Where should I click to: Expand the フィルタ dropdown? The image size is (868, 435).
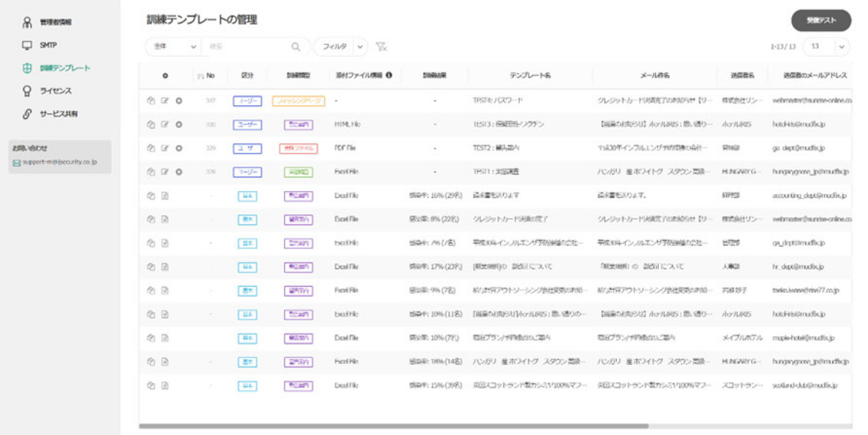[x=340, y=47]
